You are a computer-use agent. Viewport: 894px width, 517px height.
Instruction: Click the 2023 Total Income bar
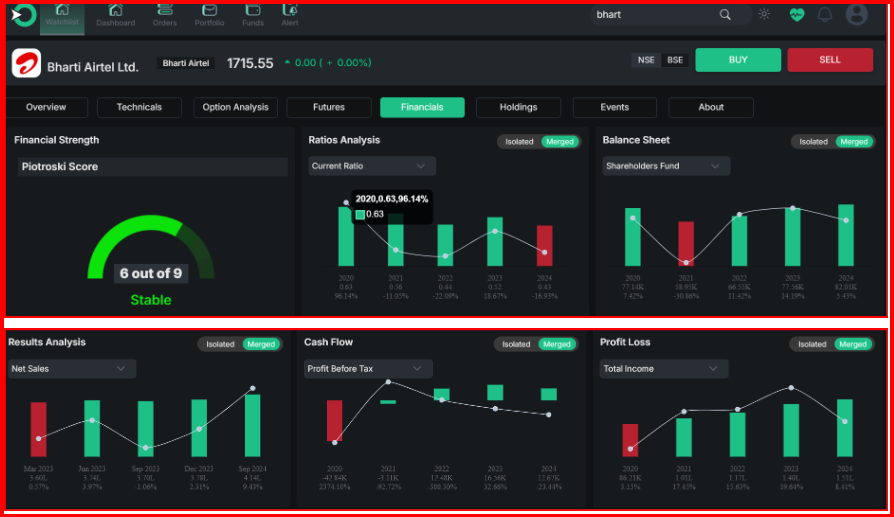(x=791, y=430)
